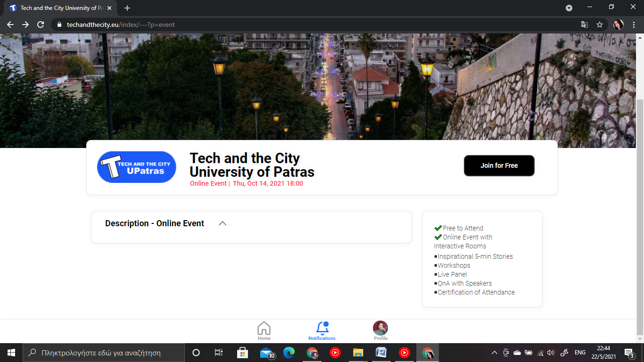This screenshot has height=362, width=644.
Task: Reload the page
Action: [x=41, y=25]
